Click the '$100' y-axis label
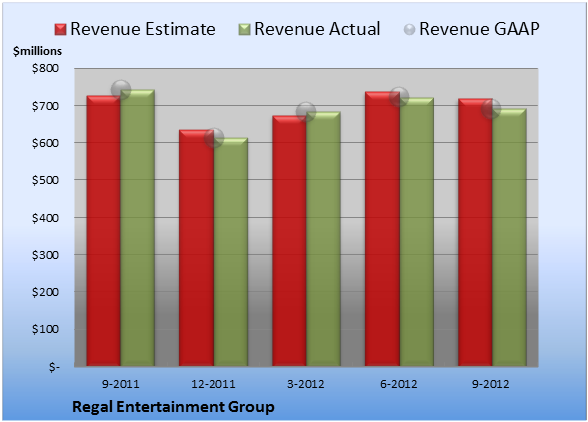Viewport: 588px width, 422px height. tap(45, 329)
